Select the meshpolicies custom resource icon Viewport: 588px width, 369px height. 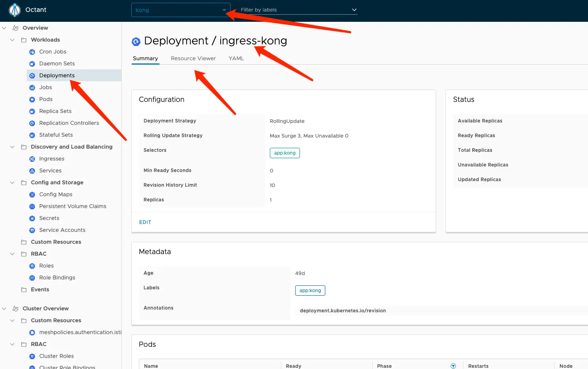pyautogui.click(x=32, y=333)
